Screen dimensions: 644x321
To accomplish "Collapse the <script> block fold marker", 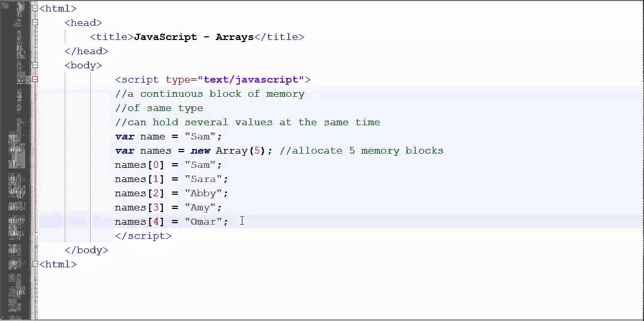I will pos(35,79).
